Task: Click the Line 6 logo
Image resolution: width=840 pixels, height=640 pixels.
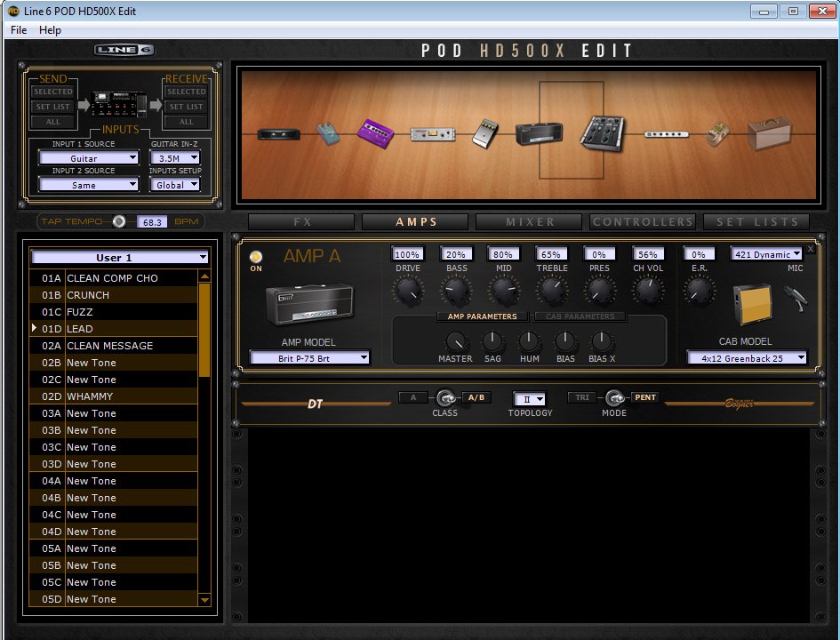Action: pos(124,51)
